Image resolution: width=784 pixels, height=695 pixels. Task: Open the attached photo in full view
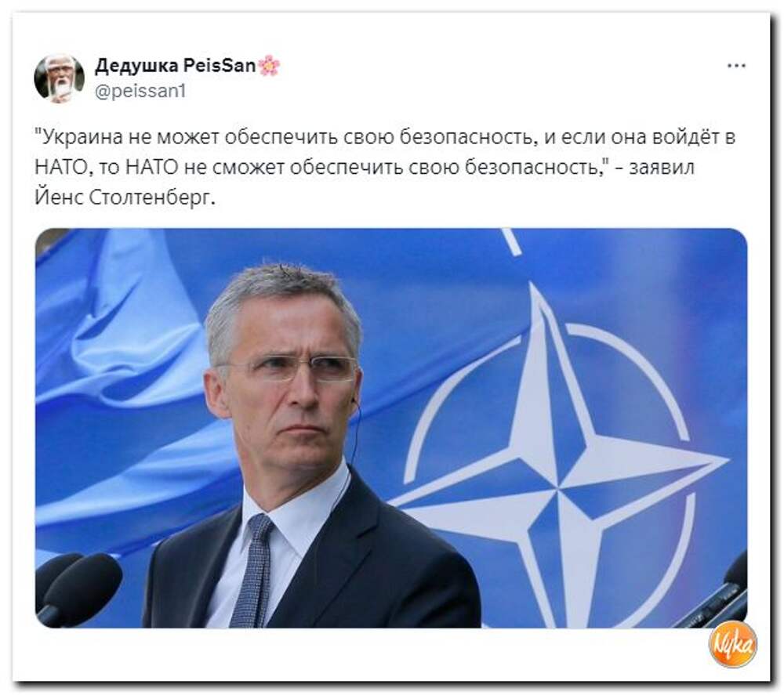point(391,428)
